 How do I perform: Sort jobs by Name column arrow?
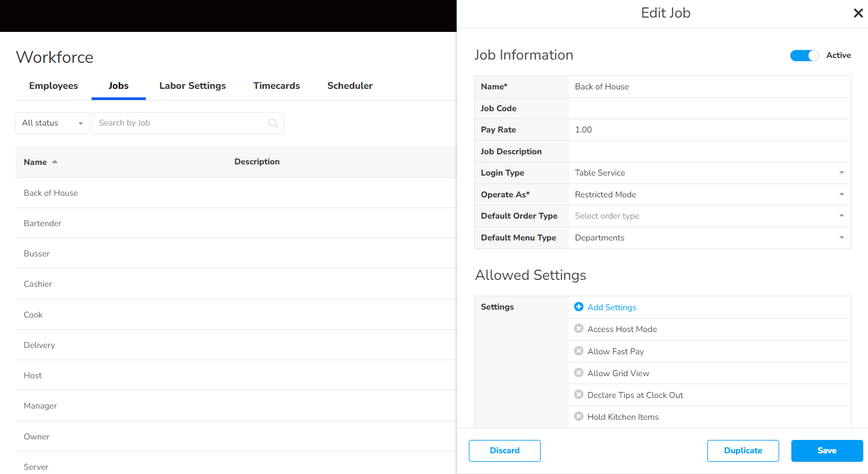[55, 162]
